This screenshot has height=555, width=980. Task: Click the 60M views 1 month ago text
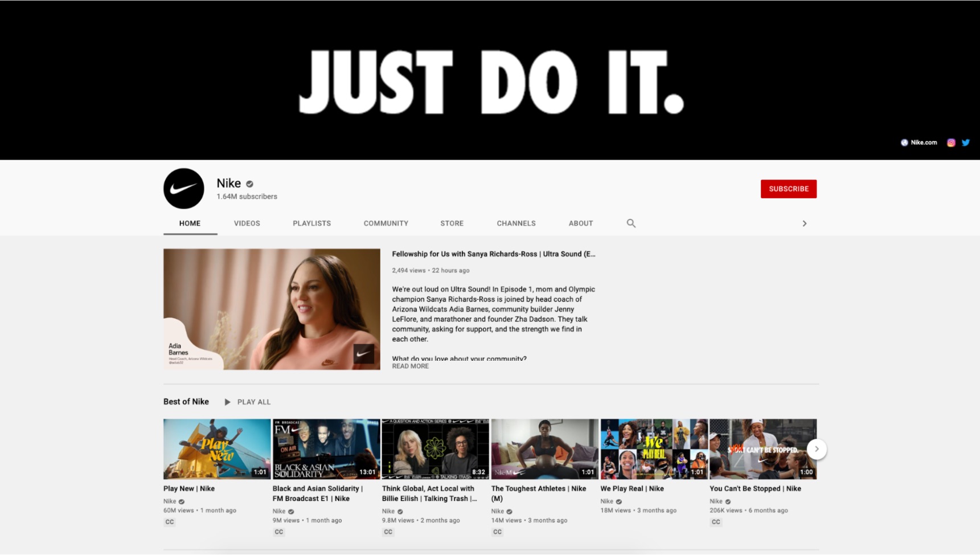pyautogui.click(x=200, y=511)
